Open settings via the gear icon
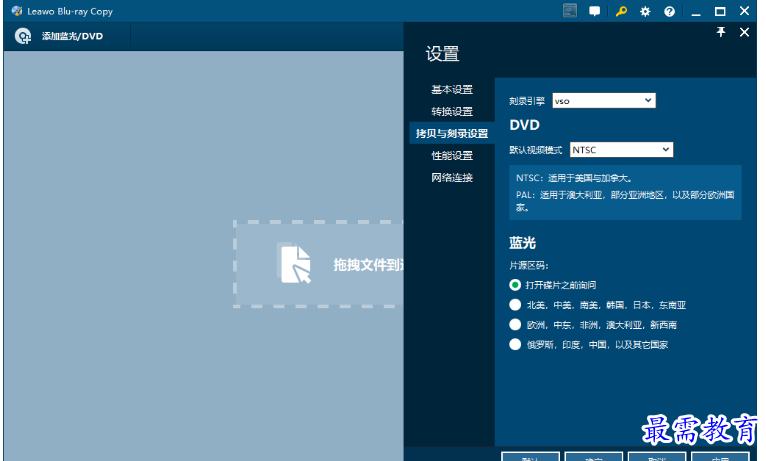The height and width of the screenshot is (461, 766). coord(645,11)
